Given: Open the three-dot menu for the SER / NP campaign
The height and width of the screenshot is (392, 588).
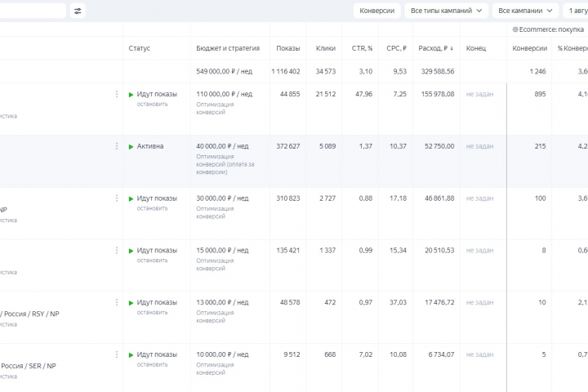Looking at the screenshot, I should pyautogui.click(x=117, y=354).
